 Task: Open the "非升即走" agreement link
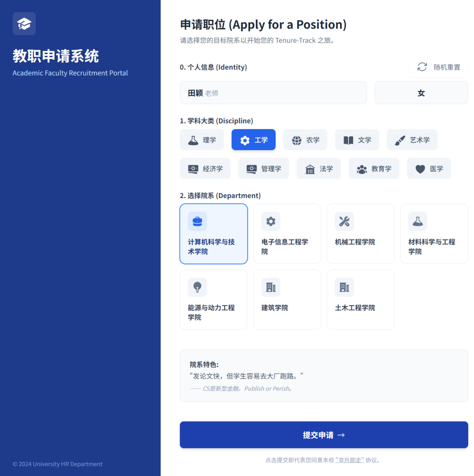[350, 460]
